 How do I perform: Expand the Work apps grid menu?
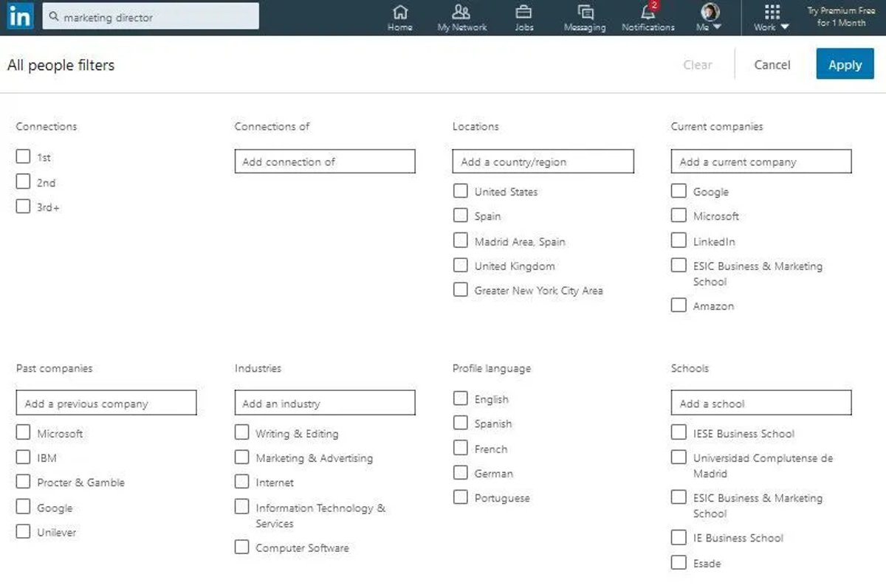(x=772, y=18)
